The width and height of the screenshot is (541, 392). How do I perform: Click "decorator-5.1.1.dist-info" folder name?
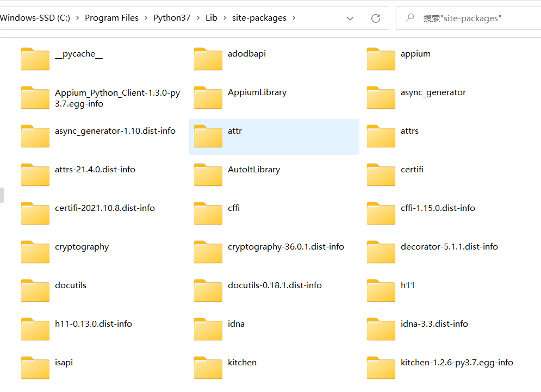(x=449, y=247)
